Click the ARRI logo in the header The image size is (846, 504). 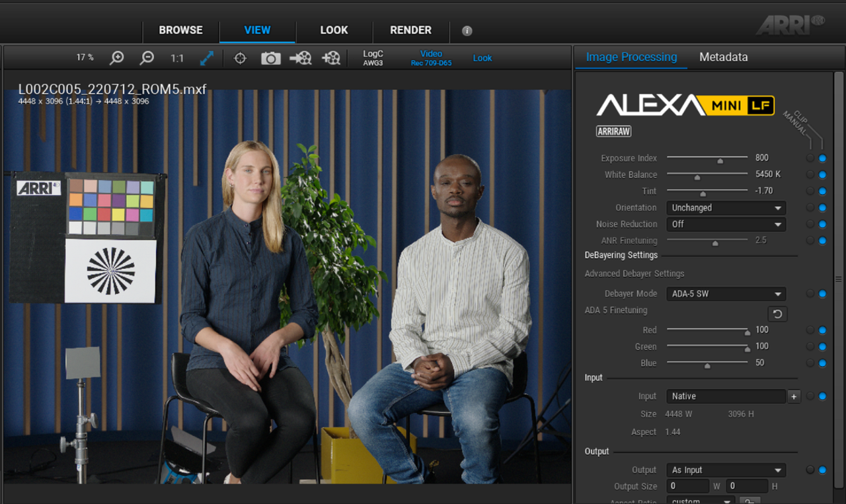coord(790,24)
